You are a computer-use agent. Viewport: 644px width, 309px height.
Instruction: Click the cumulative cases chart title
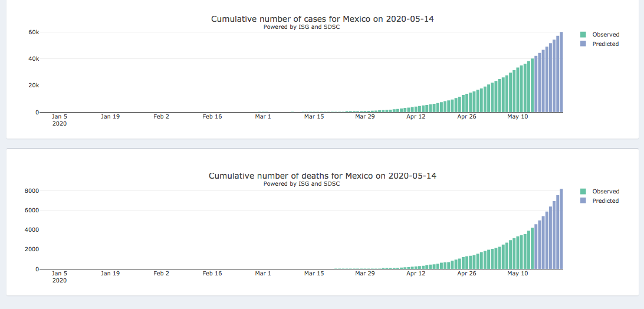click(x=323, y=19)
